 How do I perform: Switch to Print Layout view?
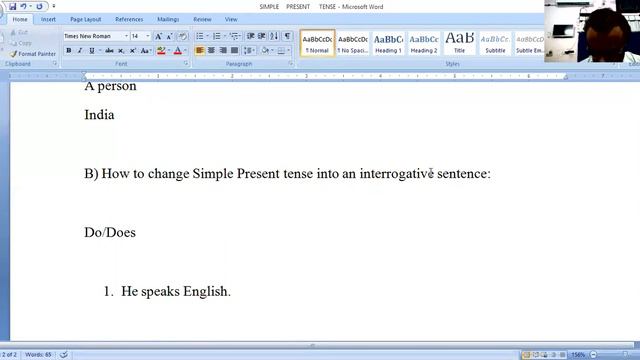tap(526, 355)
